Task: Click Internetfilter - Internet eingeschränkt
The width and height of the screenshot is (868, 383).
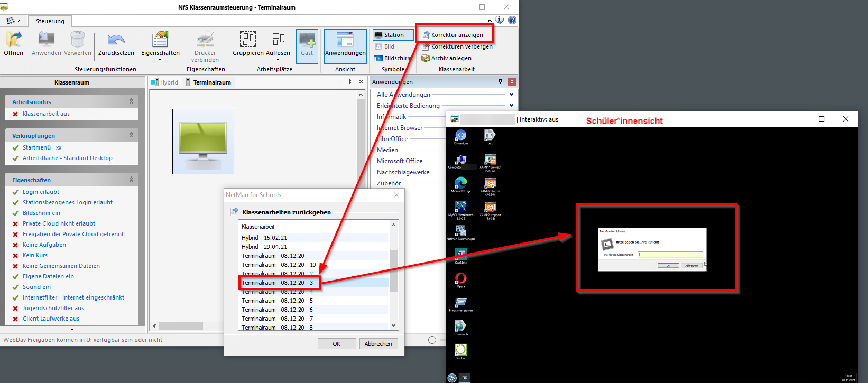Action: click(73, 297)
